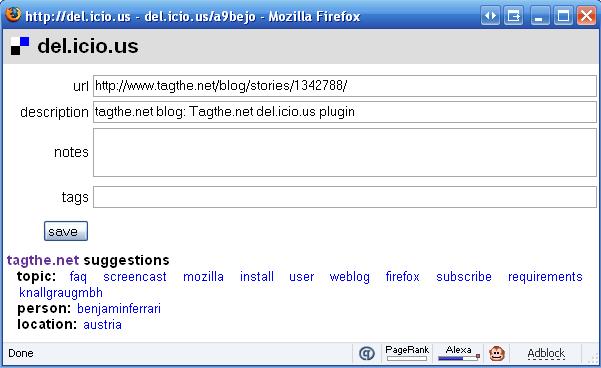The width and height of the screenshot is (601, 368).
Task: Click the tagthe.net suggestions link
Action: coord(43,260)
